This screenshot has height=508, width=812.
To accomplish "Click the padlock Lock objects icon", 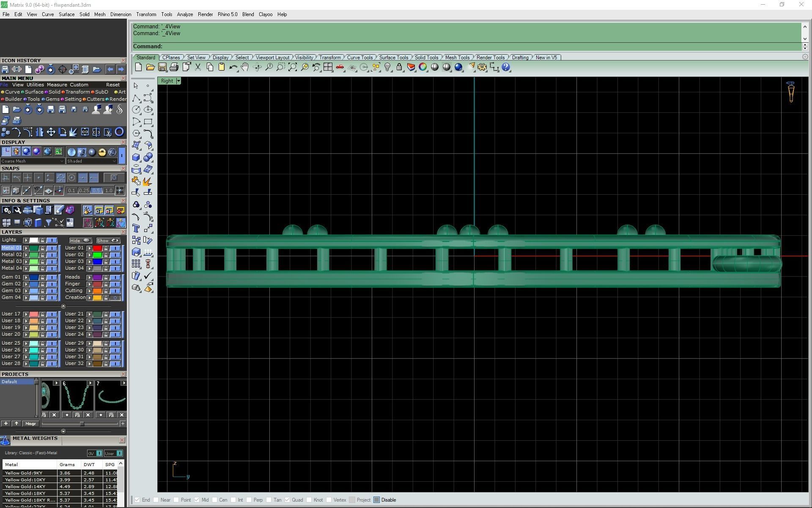I will click(x=399, y=67).
